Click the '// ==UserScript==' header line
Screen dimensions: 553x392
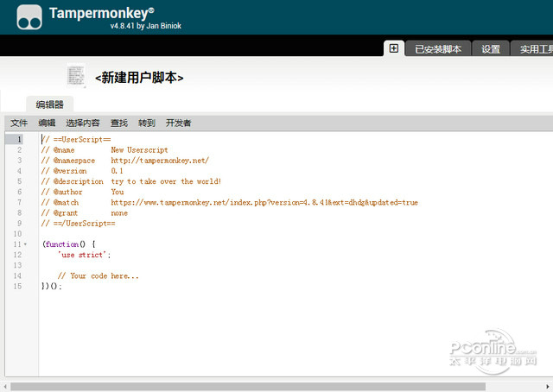click(x=76, y=140)
